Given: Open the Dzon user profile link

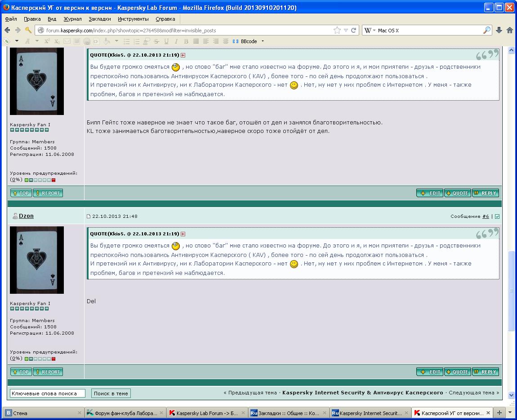Looking at the screenshot, I should tap(26, 216).
